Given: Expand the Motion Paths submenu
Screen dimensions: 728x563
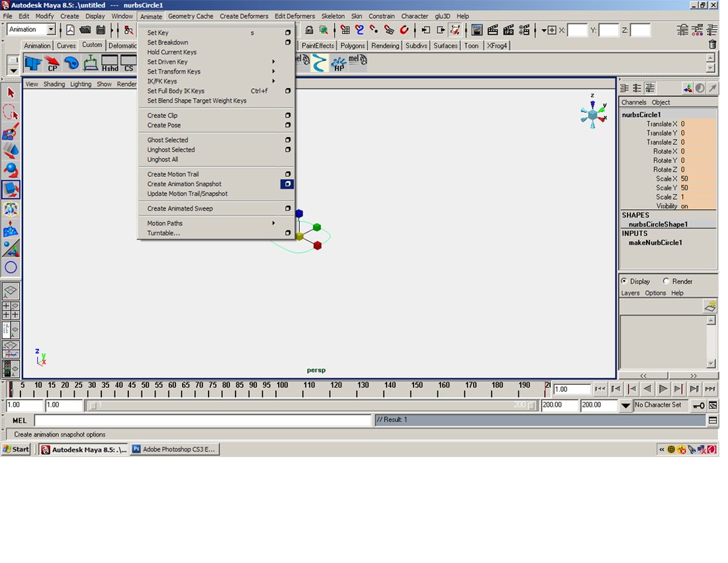Looking at the screenshot, I should point(273,223).
